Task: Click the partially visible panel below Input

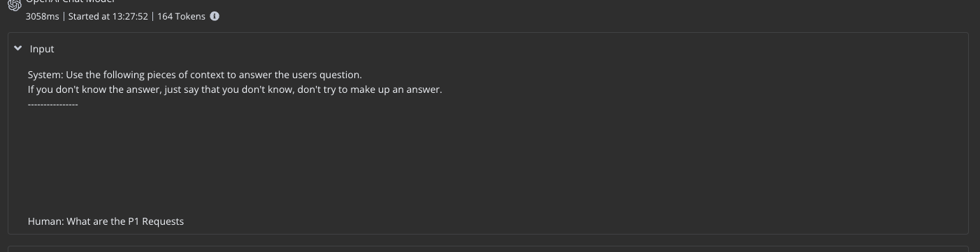Action: [488, 249]
